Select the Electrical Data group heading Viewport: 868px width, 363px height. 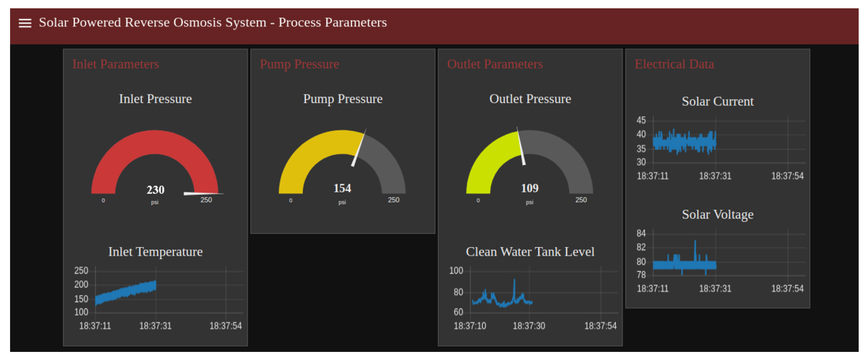point(674,64)
